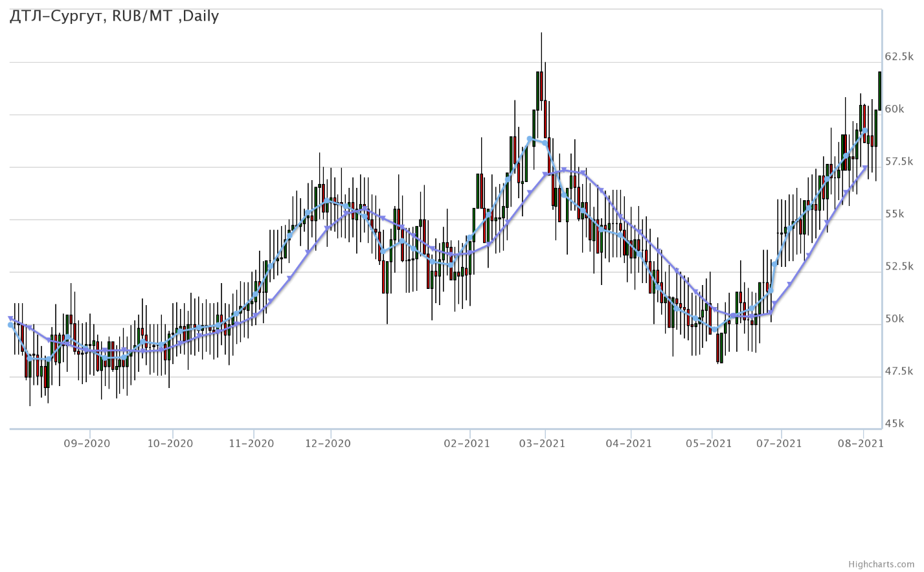Click the 62.5k price axis label
This screenshot has width=924, height=572.
(x=899, y=57)
